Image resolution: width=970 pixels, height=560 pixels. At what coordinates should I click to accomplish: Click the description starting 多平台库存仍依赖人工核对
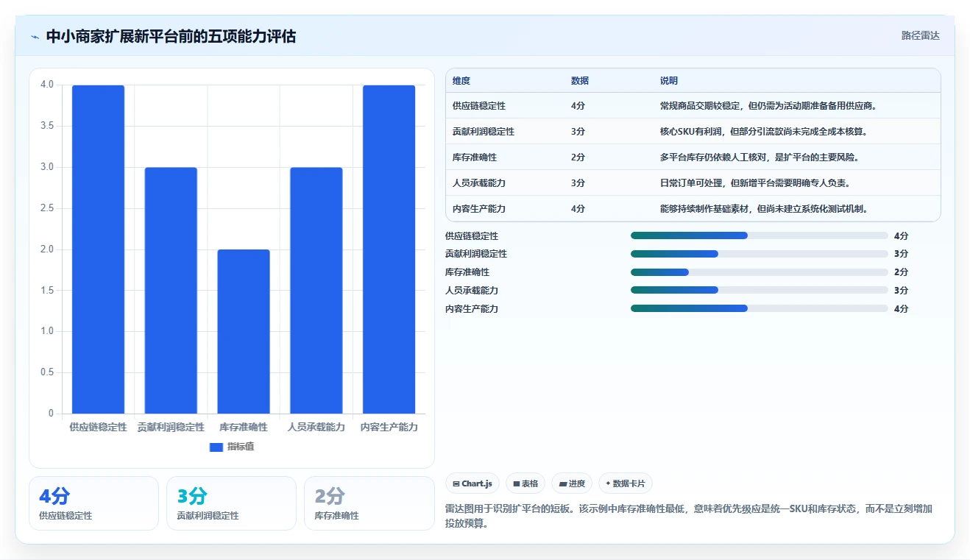pyautogui.click(x=760, y=157)
